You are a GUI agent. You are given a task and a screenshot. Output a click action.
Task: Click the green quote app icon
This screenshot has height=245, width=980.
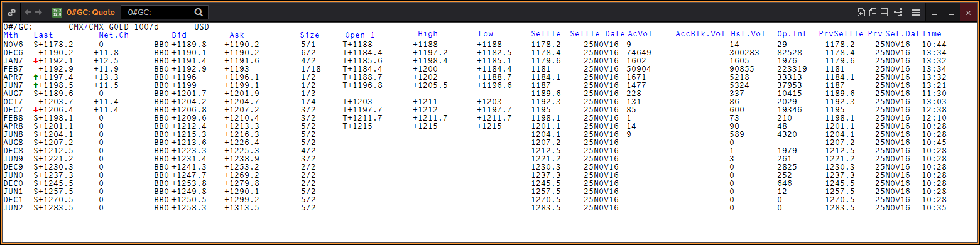tap(57, 12)
